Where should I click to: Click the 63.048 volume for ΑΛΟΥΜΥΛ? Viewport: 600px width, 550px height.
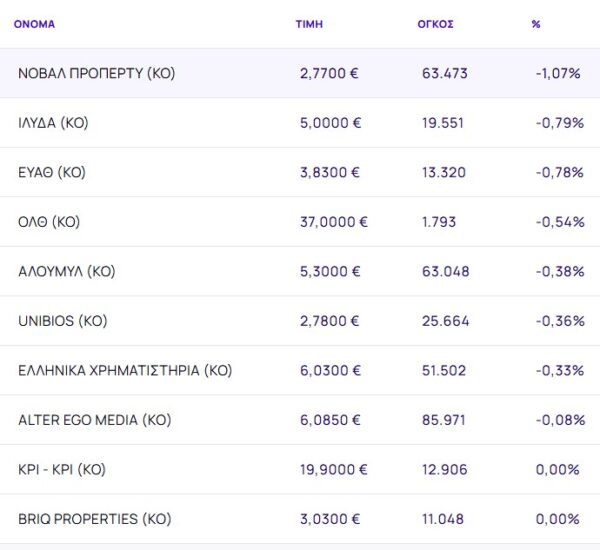pyautogui.click(x=444, y=271)
